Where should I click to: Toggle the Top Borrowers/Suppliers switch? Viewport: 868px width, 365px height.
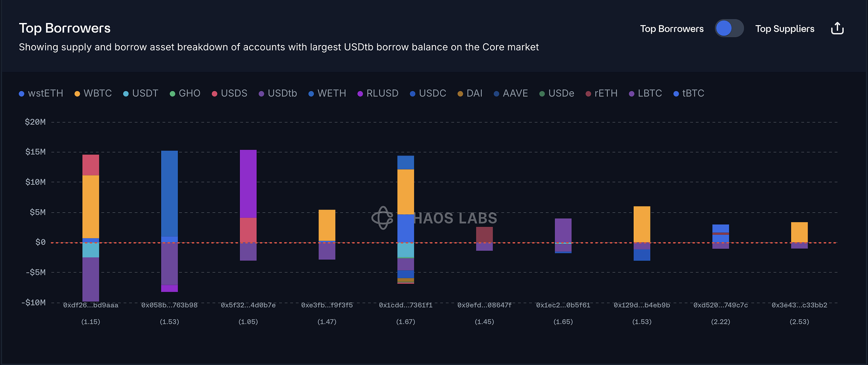(729, 29)
